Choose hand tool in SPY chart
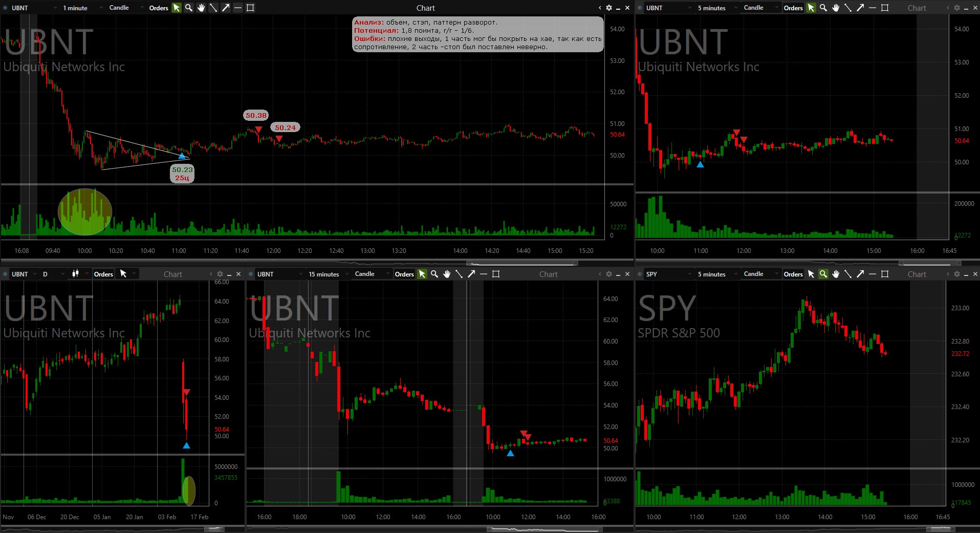Viewport: 980px width, 533px height. coord(836,274)
